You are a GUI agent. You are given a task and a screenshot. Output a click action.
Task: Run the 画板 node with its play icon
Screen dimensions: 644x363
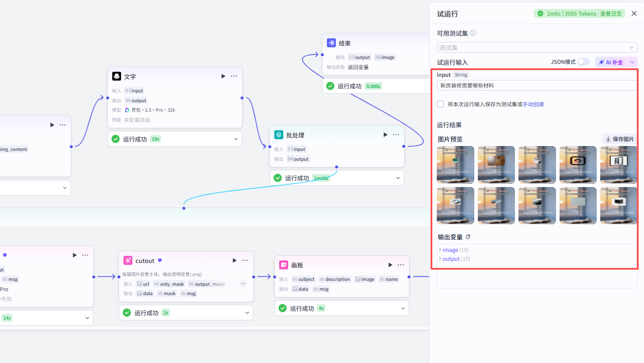(x=390, y=265)
